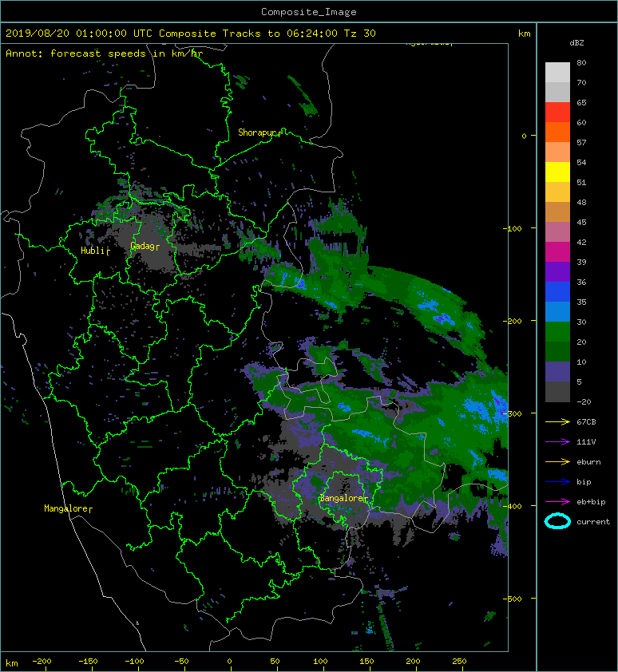This screenshot has width=618, height=672.
Task: Click the 'Hubli' city label
Action: click(x=93, y=251)
